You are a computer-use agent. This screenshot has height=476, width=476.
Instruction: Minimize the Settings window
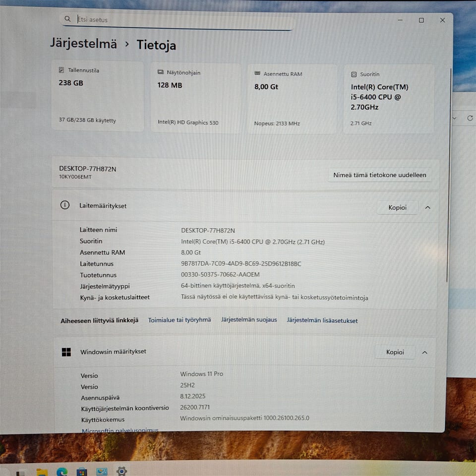[x=400, y=20]
